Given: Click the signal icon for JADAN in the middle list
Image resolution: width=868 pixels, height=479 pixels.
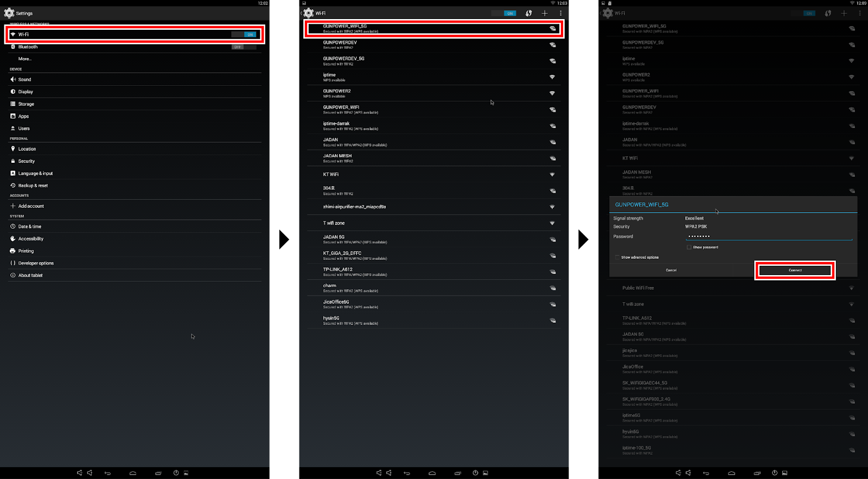Looking at the screenshot, I should coord(552,142).
